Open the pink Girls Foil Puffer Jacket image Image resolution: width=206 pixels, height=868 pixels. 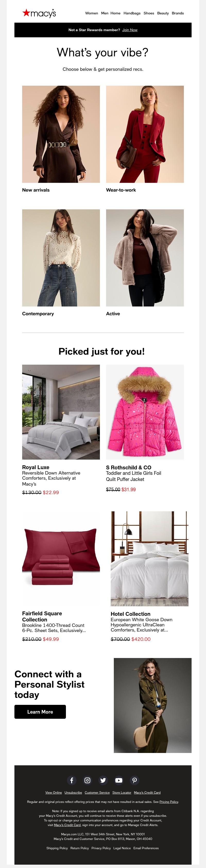click(x=145, y=412)
